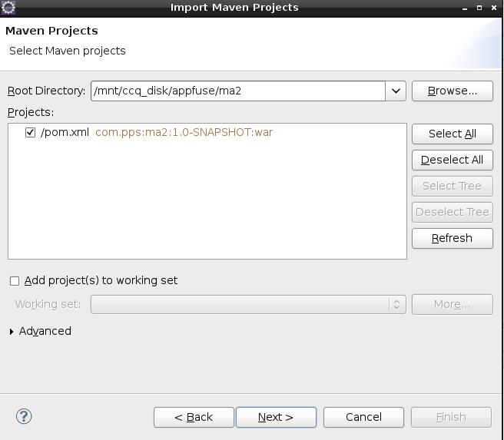Maximize the Import Maven Projects window
Image resolution: width=504 pixels, height=440 pixels.
pyautogui.click(x=479, y=8)
